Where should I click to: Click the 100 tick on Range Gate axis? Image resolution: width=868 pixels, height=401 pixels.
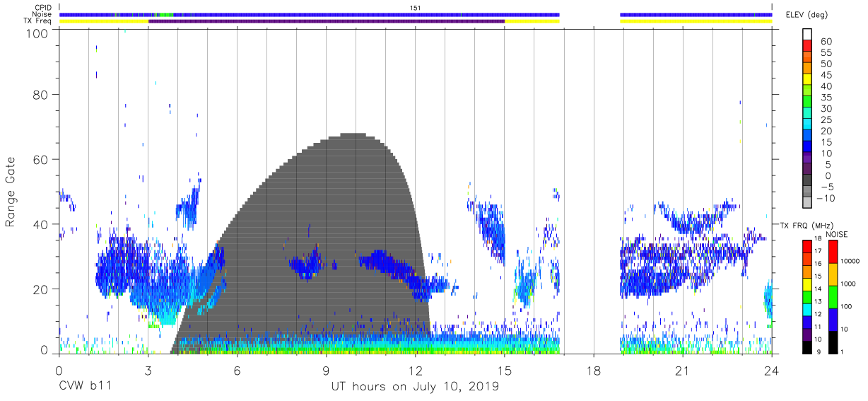[x=37, y=33]
